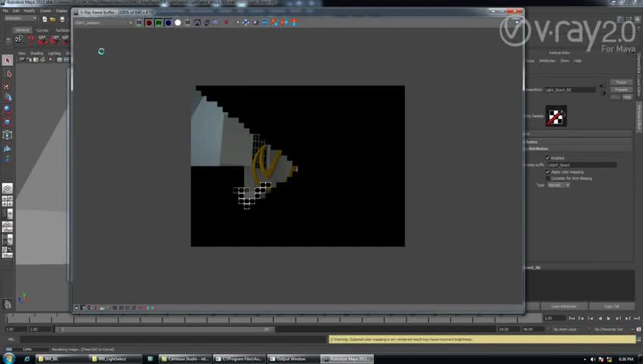View the red channel in V-Ray frame buffer

149,23
